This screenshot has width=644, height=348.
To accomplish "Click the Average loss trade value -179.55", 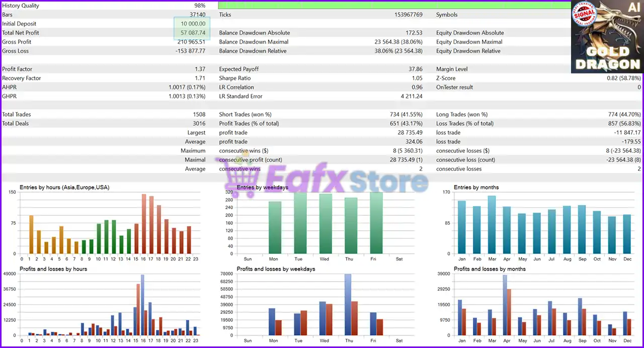I will (x=631, y=141).
